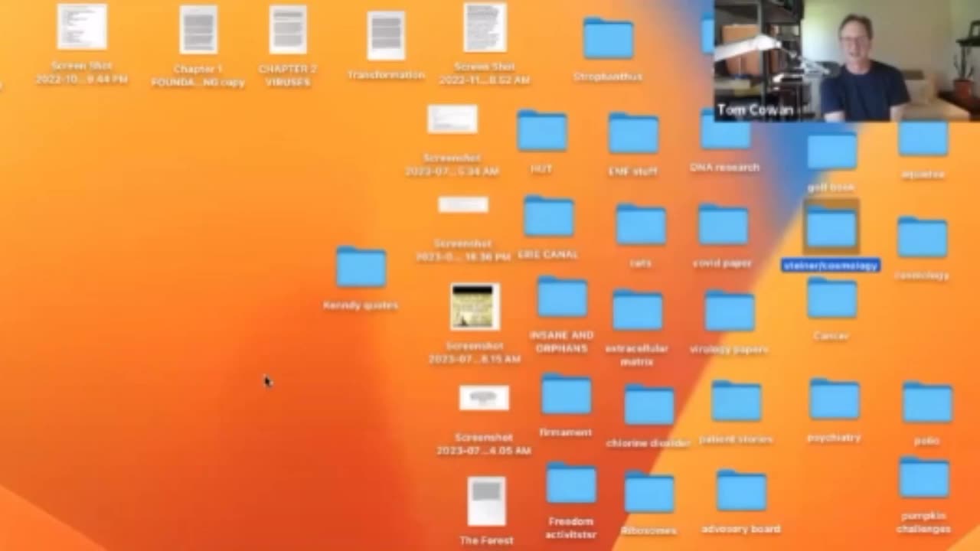This screenshot has height=551, width=980.
Task: Select the Strophanthus folder
Action: (x=608, y=39)
